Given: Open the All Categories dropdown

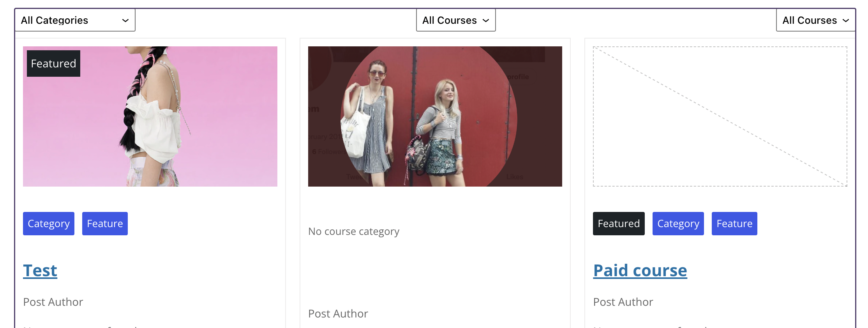Looking at the screenshot, I should pyautogui.click(x=75, y=20).
